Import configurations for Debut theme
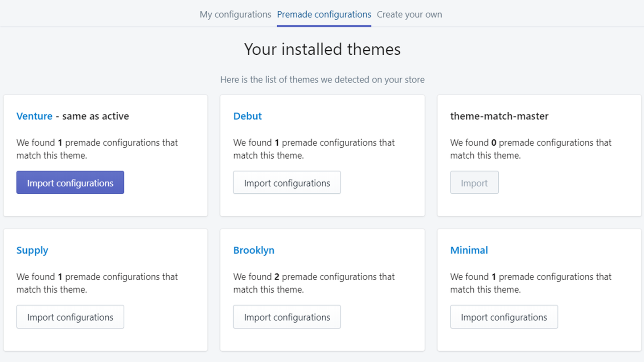This screenshot has height=362, width=644. 287,183
